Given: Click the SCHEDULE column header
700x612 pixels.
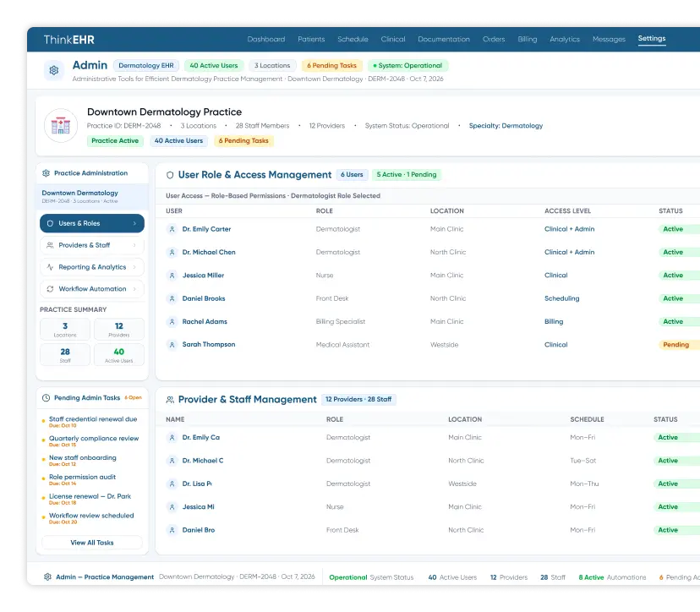Looking at the screenshot, I should 587,419.
